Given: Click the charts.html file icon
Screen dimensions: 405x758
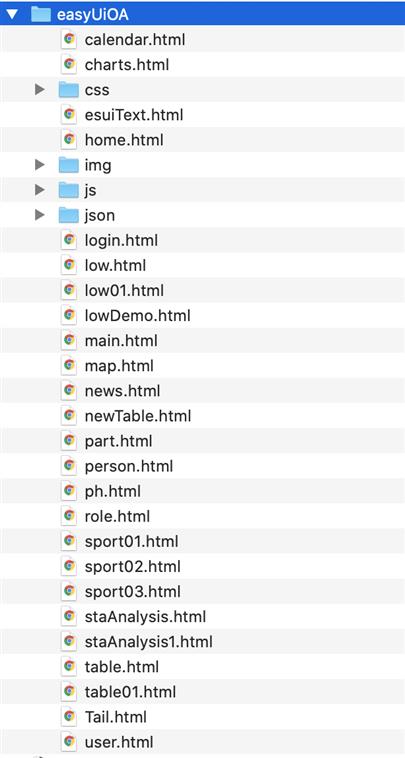Looking at the screenshot, I should (x=69, y=64).
